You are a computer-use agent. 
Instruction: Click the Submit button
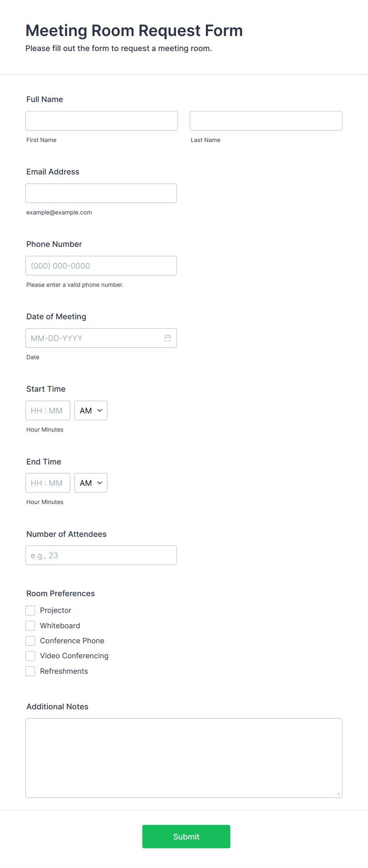186,837
